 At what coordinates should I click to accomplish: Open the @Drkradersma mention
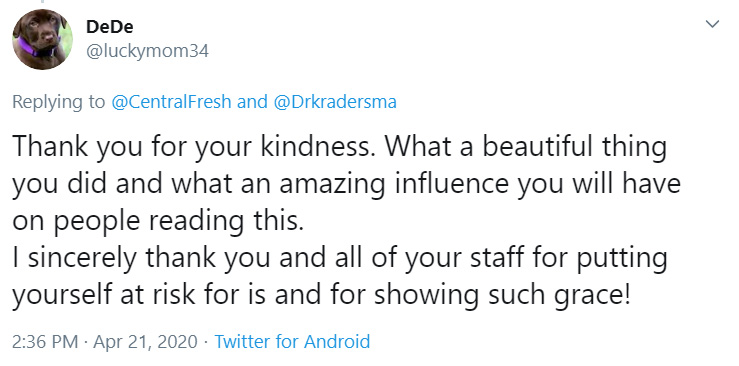(x=335, y=102)
